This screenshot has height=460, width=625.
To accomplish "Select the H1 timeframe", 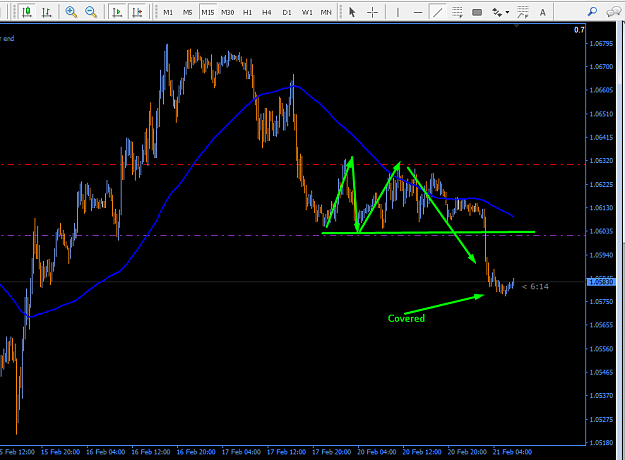I will coord(248,13).
